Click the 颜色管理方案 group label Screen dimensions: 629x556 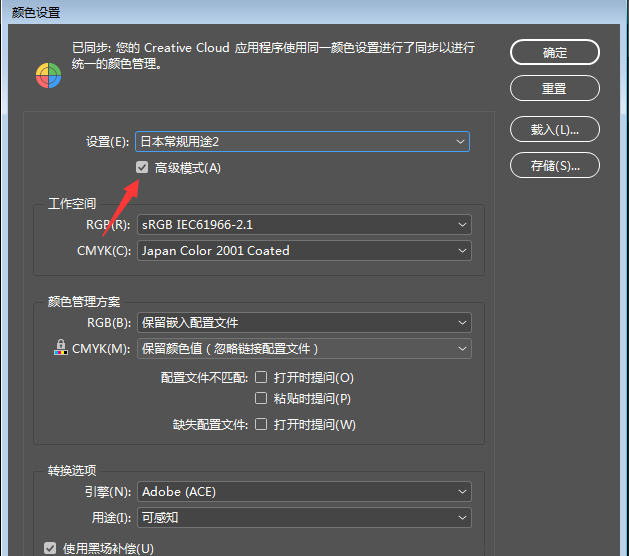coord(84,301)
